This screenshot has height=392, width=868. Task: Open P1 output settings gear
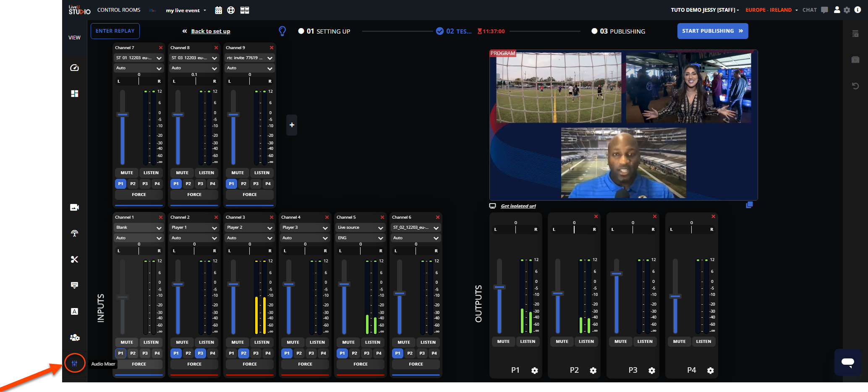534,371
